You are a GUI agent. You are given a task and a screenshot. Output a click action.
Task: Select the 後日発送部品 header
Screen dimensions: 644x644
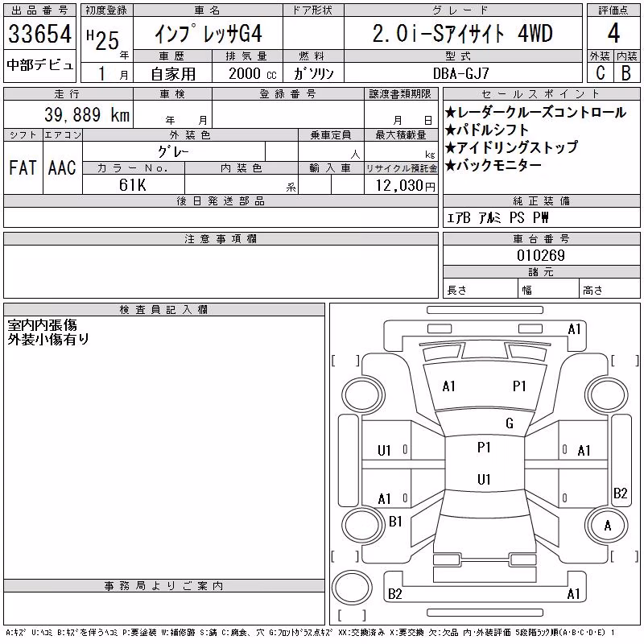coord(221,200)
